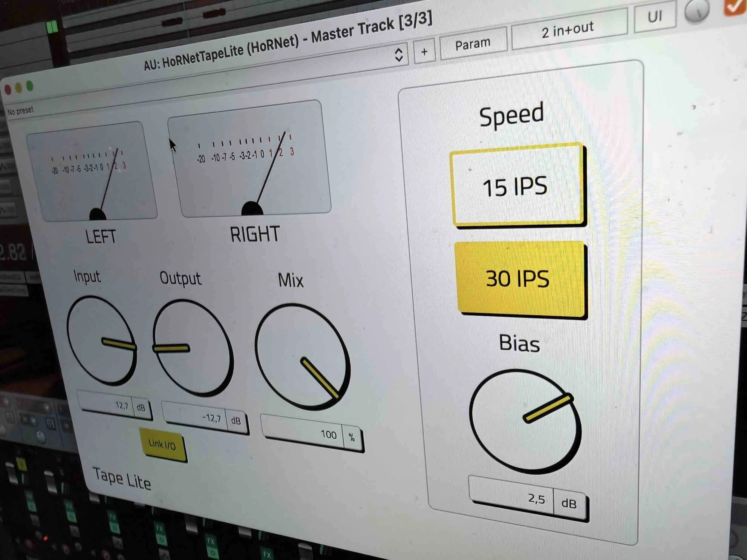The height and width of the screenshot is (560, 747).
Task: Click the Input gain knob
Action: click(x=101, y=340)
